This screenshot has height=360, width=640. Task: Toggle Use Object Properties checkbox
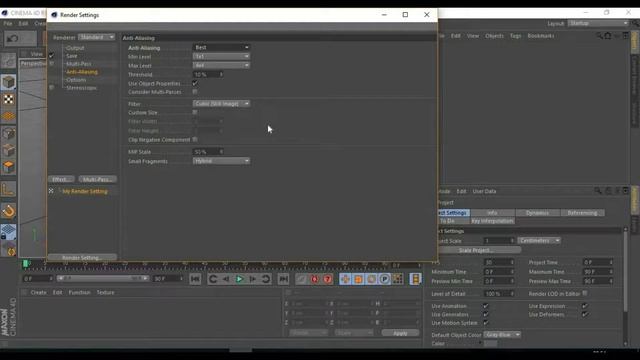[x=195, y=83]
